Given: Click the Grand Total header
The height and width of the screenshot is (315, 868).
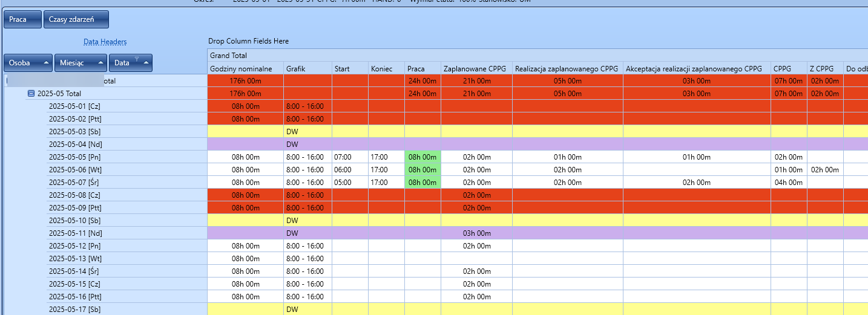Looking at the screenshot, I should pyautogui.click(x=224, y=56).
